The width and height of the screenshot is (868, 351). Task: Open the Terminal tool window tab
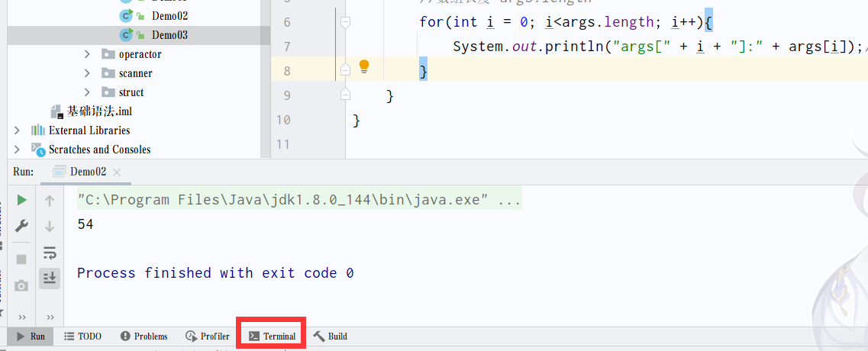[272, 336]
